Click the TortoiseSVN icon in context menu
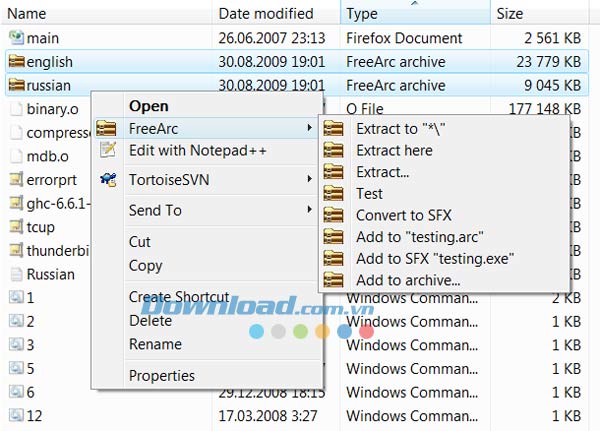The width and height of the screenshot is (600, 431). (x=108, y=180)
